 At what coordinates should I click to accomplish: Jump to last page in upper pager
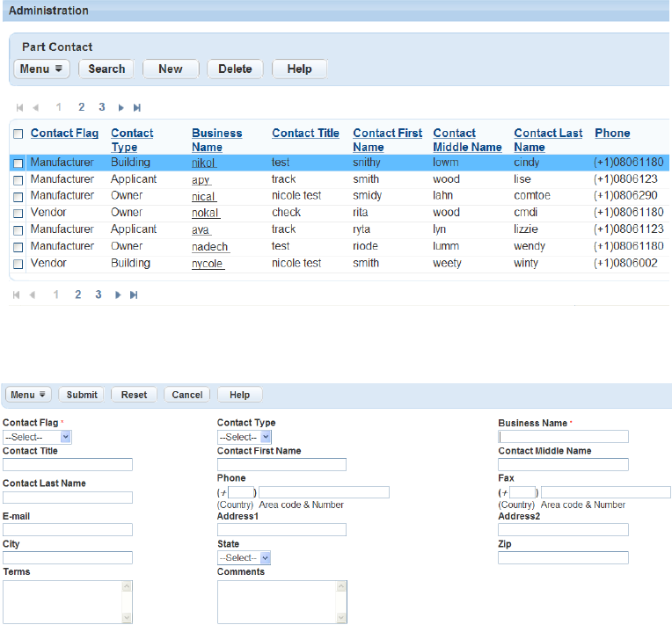pos(137,107)
